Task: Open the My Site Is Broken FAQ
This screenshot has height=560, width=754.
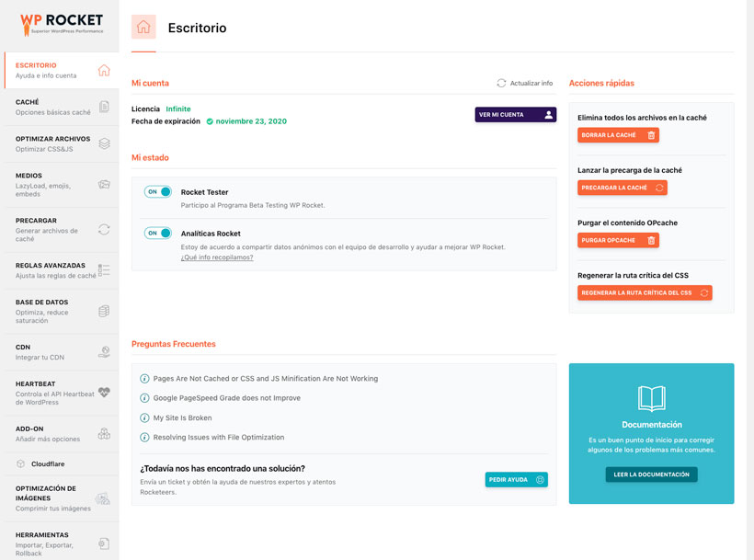Action: coord(182,417)
